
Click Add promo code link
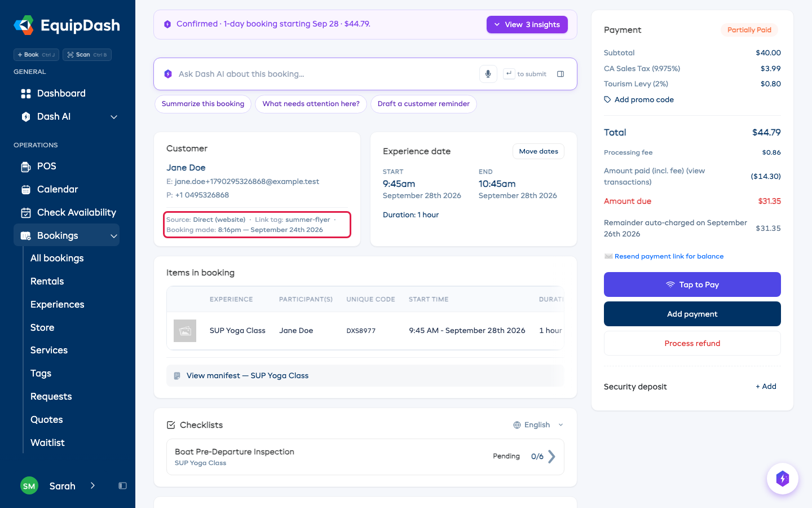644,100
